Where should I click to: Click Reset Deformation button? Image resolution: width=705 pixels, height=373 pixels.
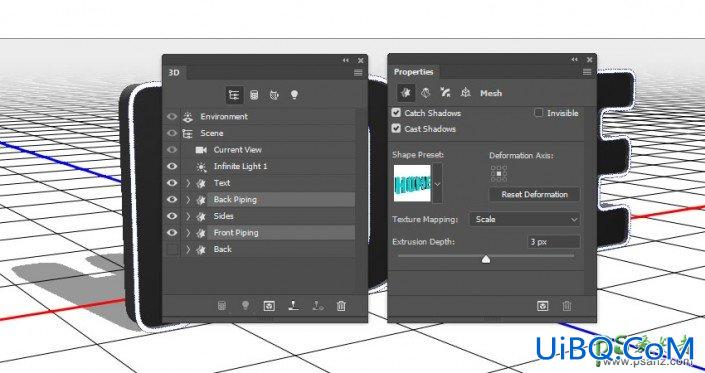(535, 195)
